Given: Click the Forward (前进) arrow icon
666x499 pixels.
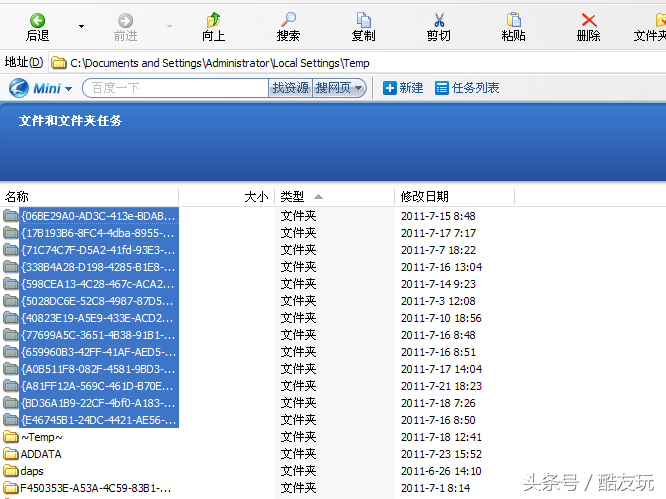Looking at the screenshot, I should 125,20.
